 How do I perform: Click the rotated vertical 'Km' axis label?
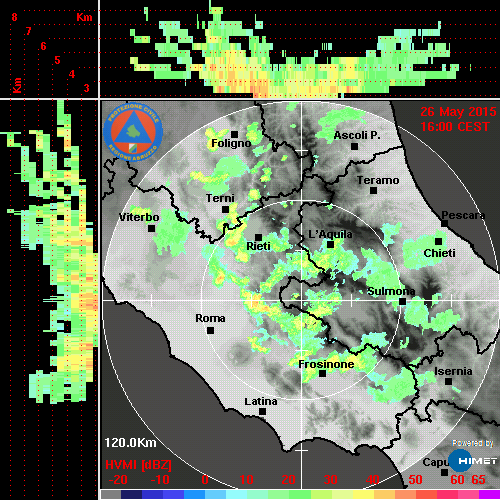pos(17,85)
